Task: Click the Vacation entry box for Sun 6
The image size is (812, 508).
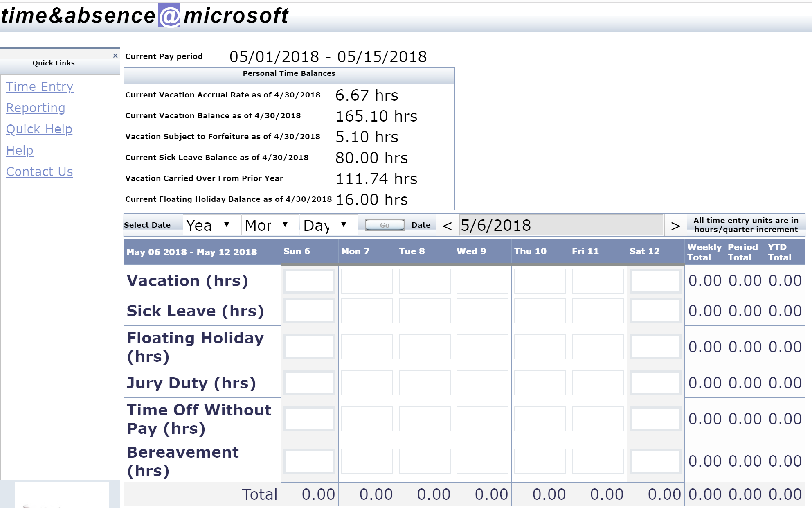Action: [x=309, y=281]
